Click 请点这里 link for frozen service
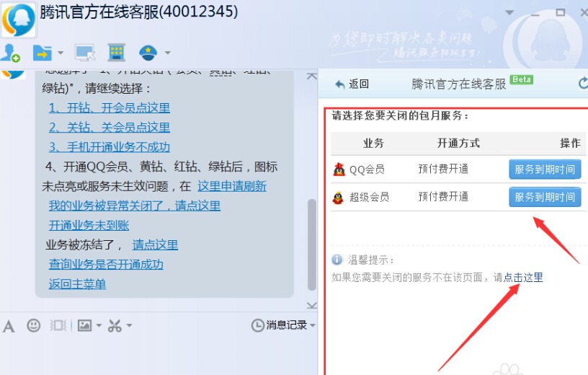The image size is (588, 375). pos(155,244)
